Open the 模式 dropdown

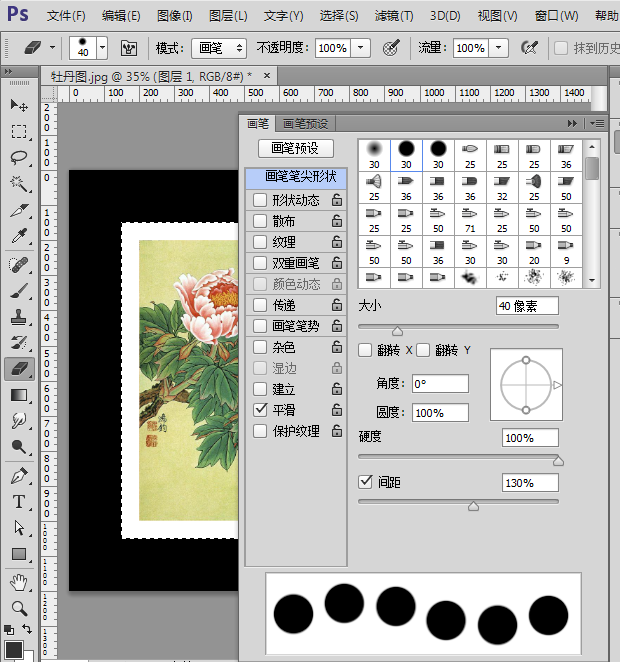219,48
